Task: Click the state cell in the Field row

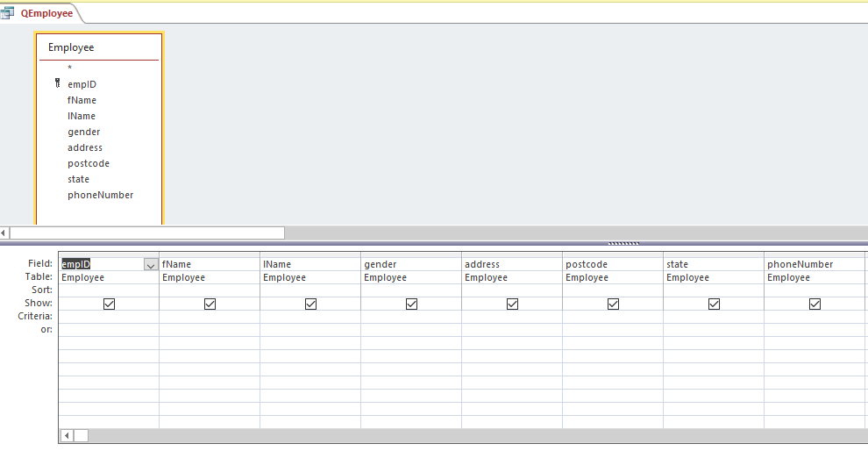Action: coord(714,264)
